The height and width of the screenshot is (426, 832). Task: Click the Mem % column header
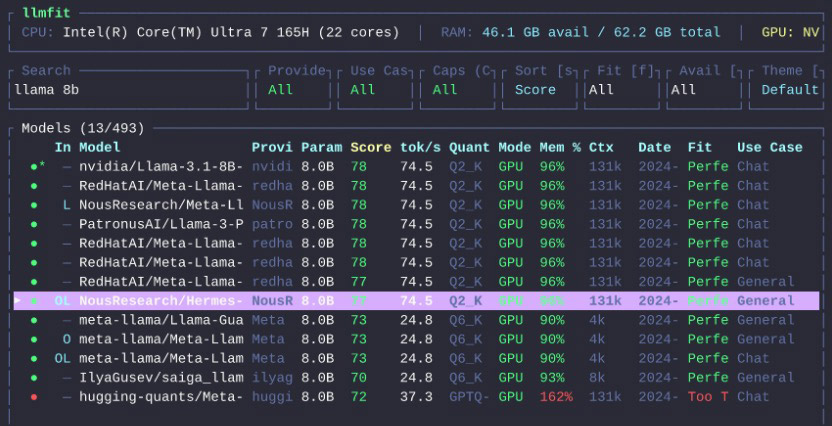click(560, 148)
